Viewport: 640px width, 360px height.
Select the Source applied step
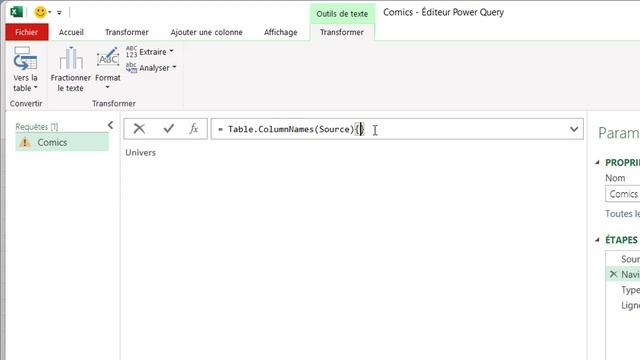click(x=630, y=259)
